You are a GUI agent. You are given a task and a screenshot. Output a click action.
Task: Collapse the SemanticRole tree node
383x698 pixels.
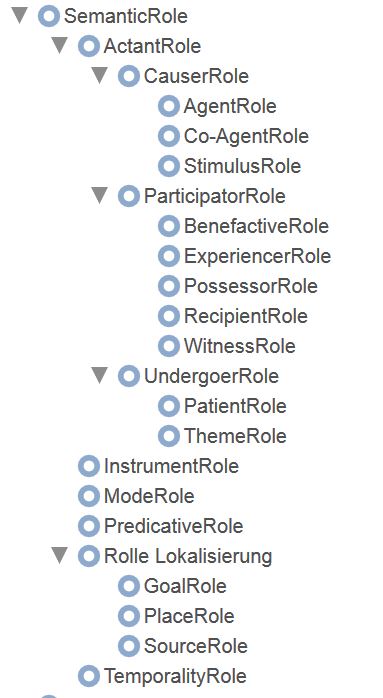click(x=19, y=16)
